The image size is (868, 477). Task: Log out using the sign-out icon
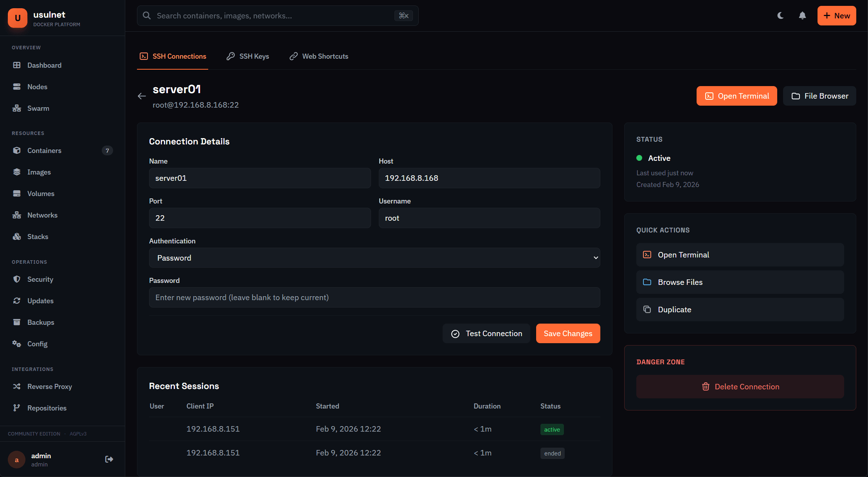coord(108,459)
